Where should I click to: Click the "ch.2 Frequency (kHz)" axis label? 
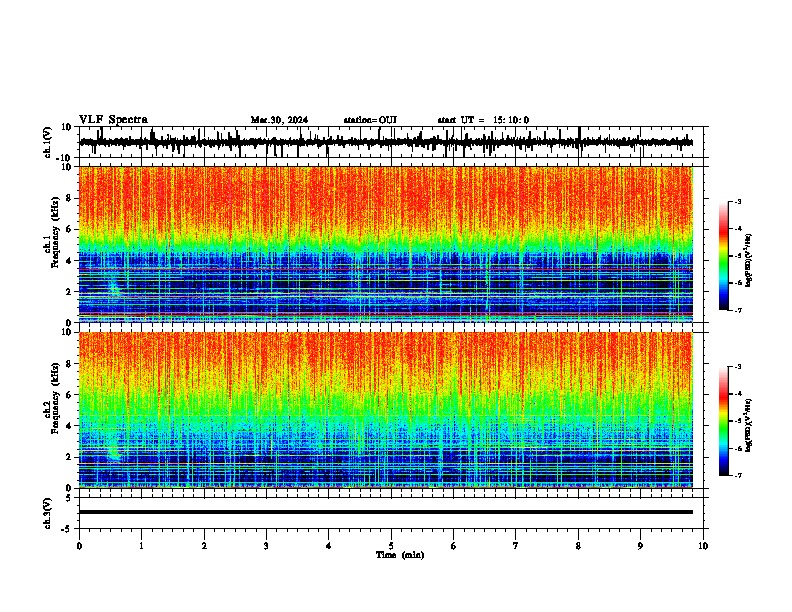pos(54,398)
